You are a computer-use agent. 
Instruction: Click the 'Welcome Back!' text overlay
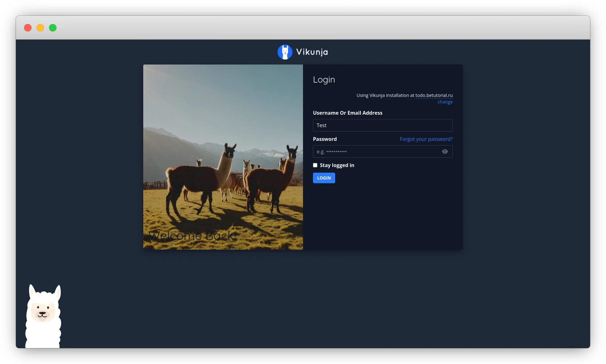tap(193, 236)
